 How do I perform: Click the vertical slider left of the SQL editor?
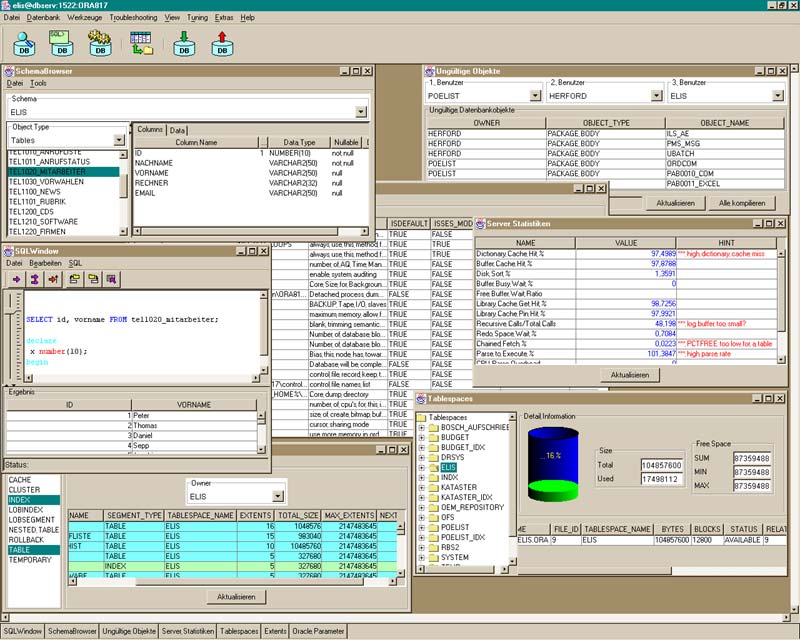click(10, 336)
